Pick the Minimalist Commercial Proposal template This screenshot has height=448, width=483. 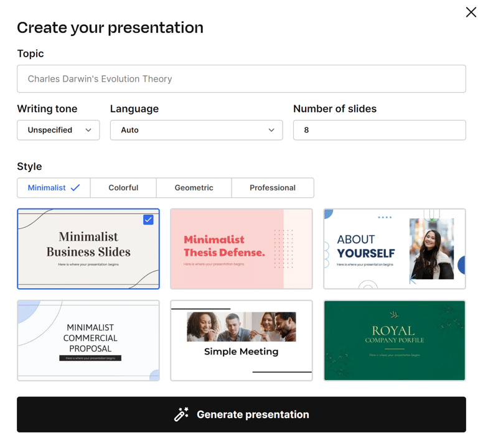[x=88, y=340]
